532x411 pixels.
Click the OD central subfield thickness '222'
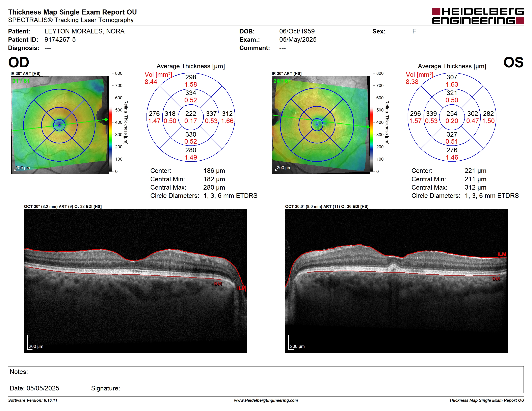(190, 113)
